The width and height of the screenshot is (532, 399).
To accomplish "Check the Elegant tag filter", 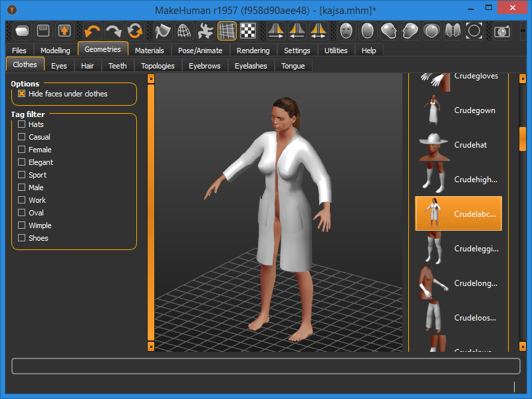I will (22, 162).
